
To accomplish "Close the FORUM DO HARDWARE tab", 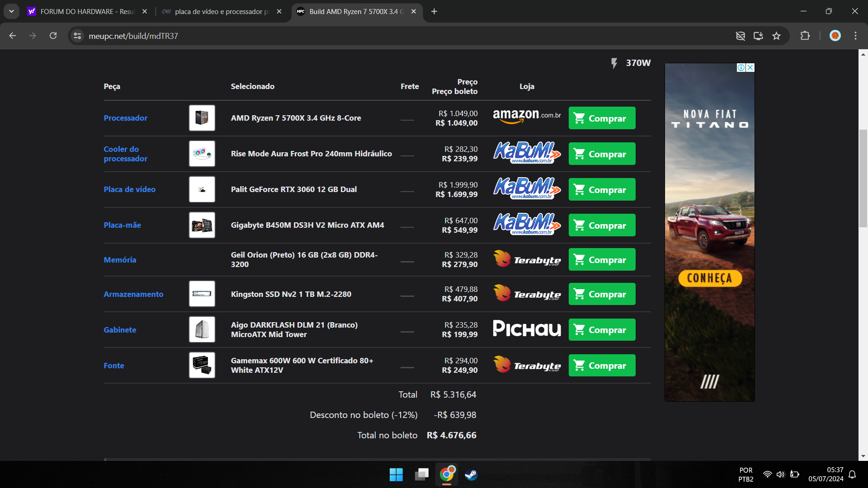I will [x=145, y=11].
